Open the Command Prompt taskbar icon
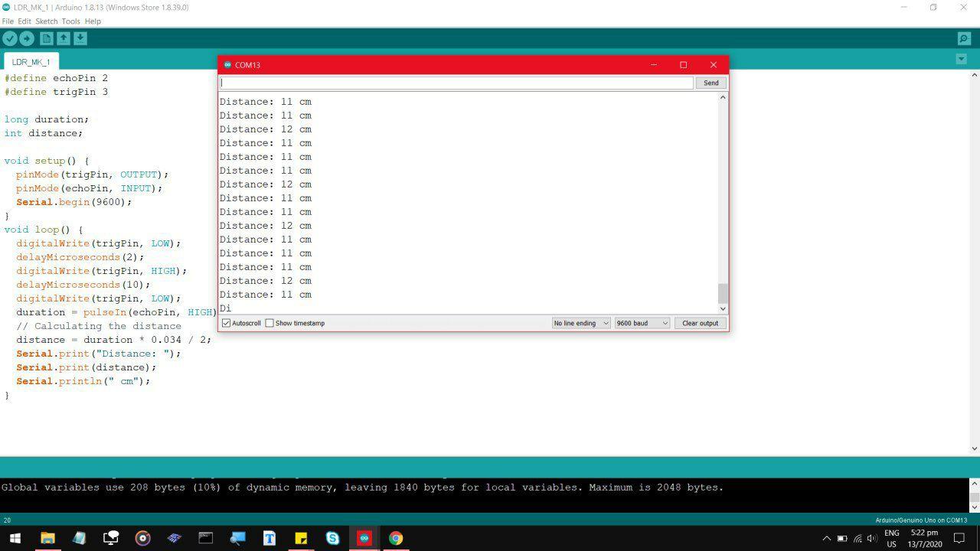The width and height of the screenshot is (980, 551). click(206, 538)
